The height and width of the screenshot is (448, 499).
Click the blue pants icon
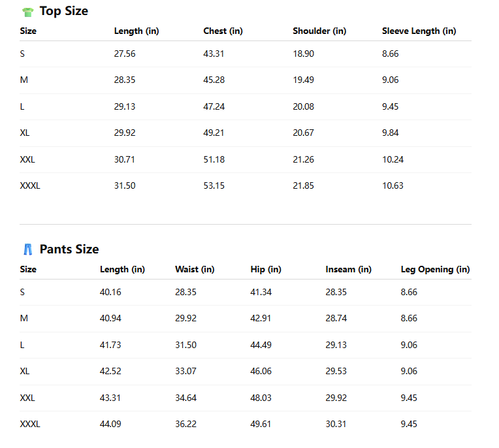pyautogui.click(x=27, y=249)
